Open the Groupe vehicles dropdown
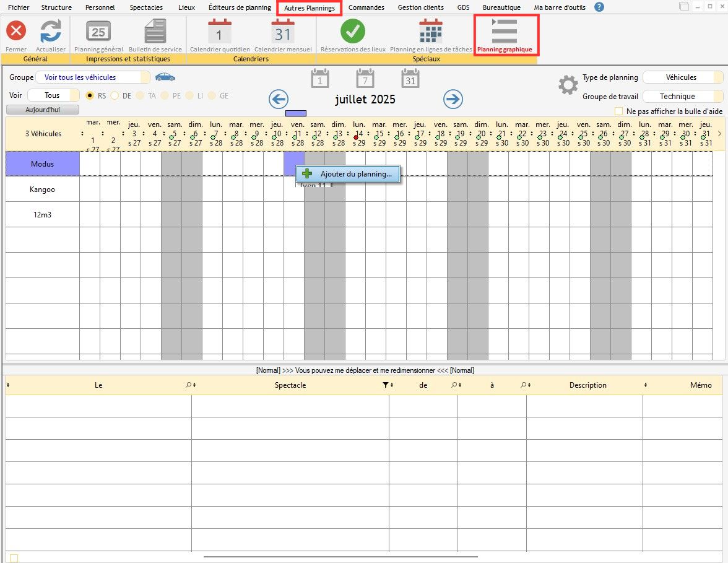This screenshot has height=563, width=728. tap(93, 77)
